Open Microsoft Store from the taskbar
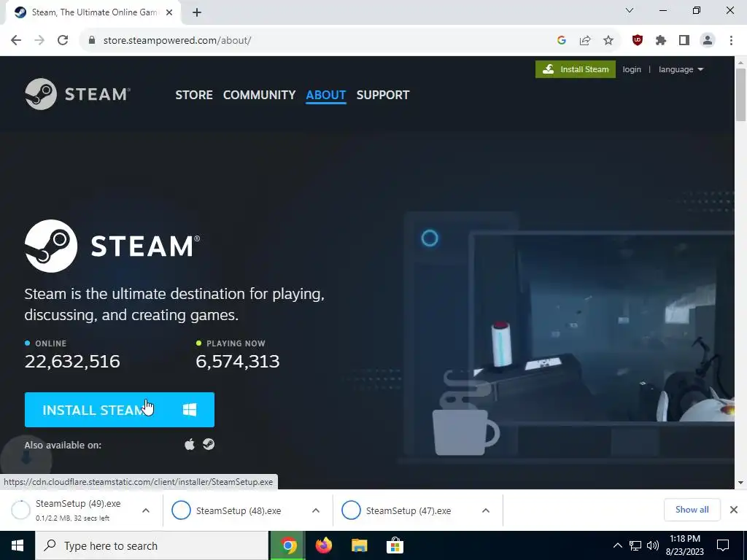Screen dimensions: 747x560 coord(395,545)
